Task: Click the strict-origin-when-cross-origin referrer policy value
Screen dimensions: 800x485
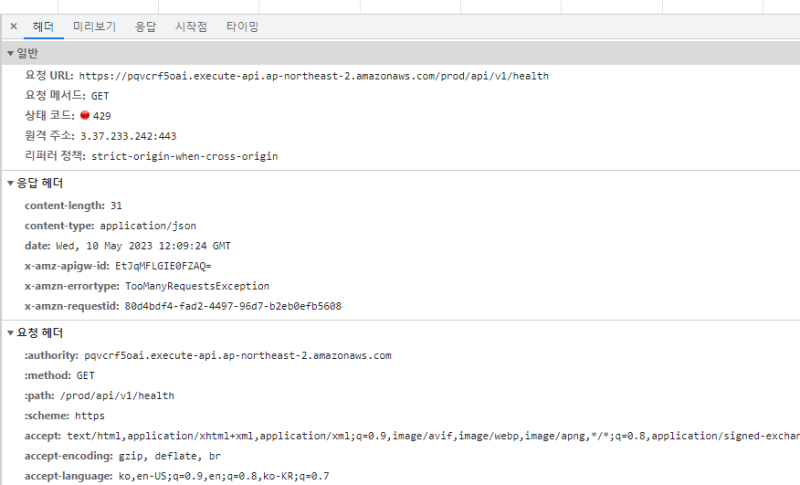Action: 184,156
